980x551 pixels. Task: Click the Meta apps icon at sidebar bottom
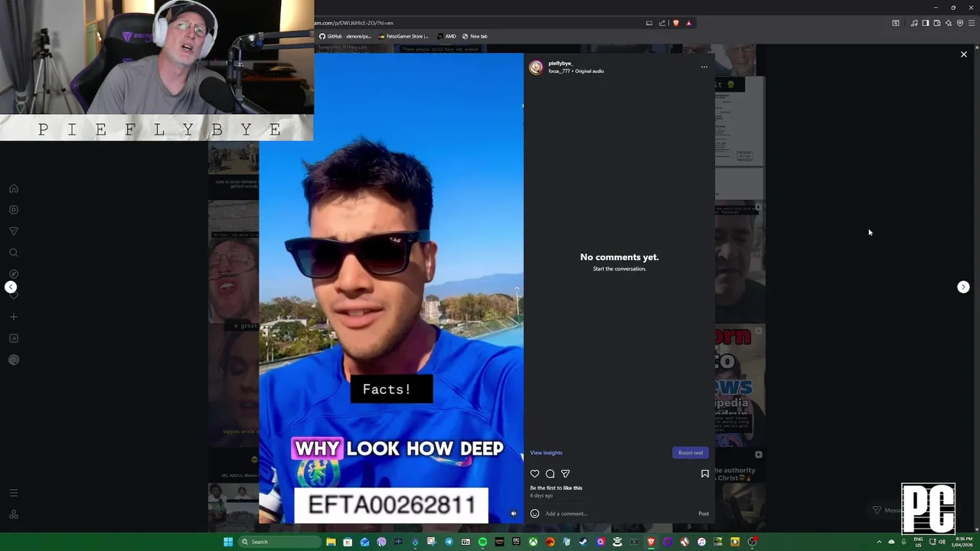14,514
